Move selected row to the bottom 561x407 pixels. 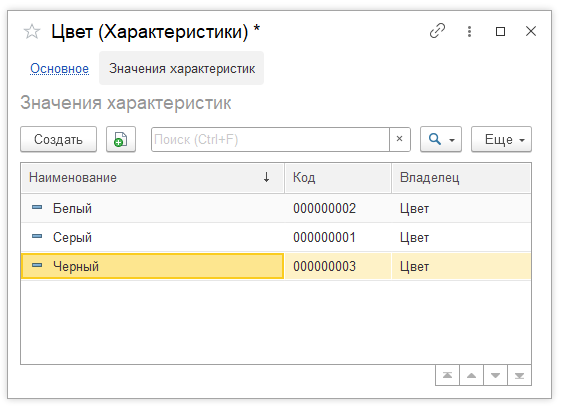click(519, 375)
